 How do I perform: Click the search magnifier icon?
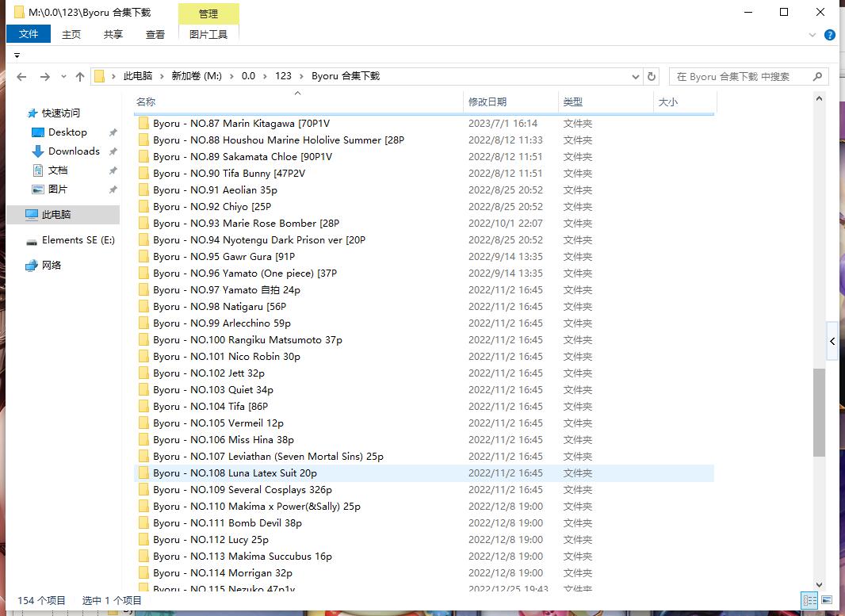tap(817, 77)
